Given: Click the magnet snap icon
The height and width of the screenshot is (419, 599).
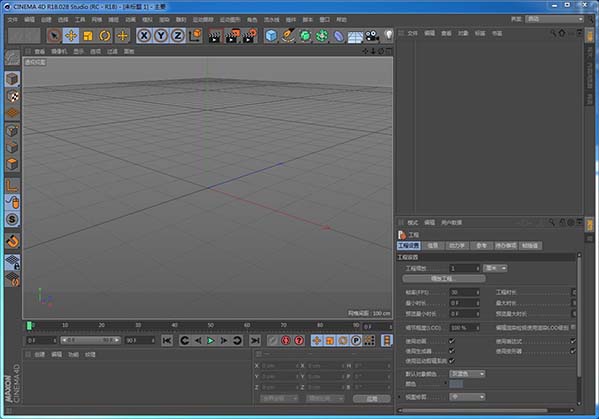Looking at the screenshot, I should [13, 241].
